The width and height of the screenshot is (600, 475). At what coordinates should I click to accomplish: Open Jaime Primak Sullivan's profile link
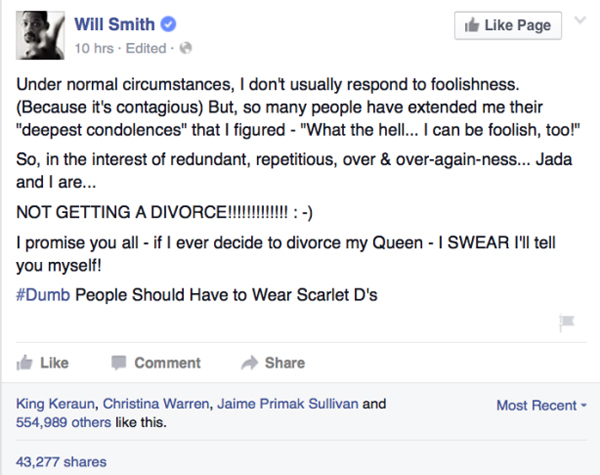(288, 403)
